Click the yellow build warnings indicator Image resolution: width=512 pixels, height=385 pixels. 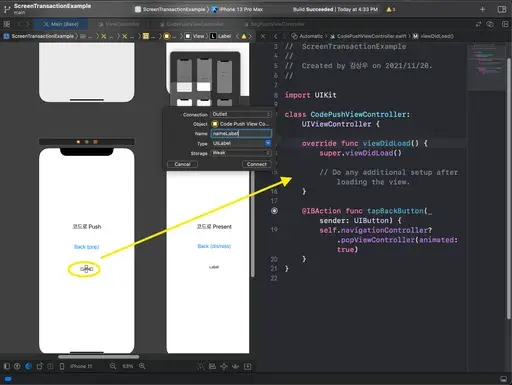click(x=390, y=9)
